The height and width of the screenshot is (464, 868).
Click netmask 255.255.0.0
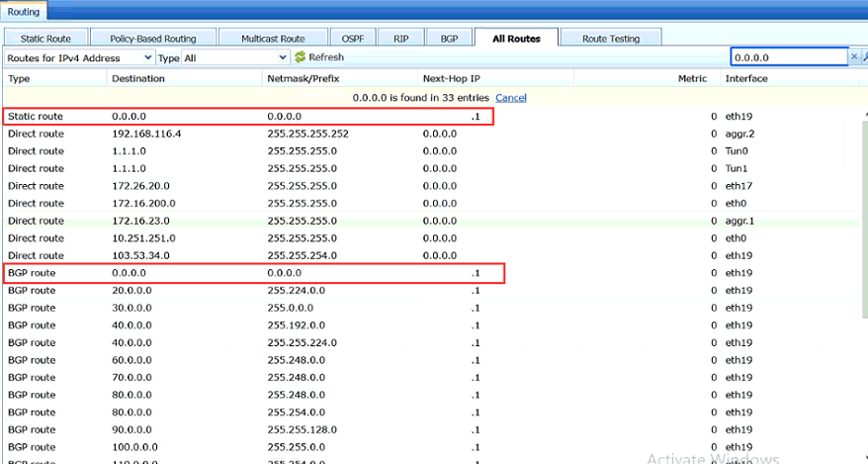coord(297,447)
